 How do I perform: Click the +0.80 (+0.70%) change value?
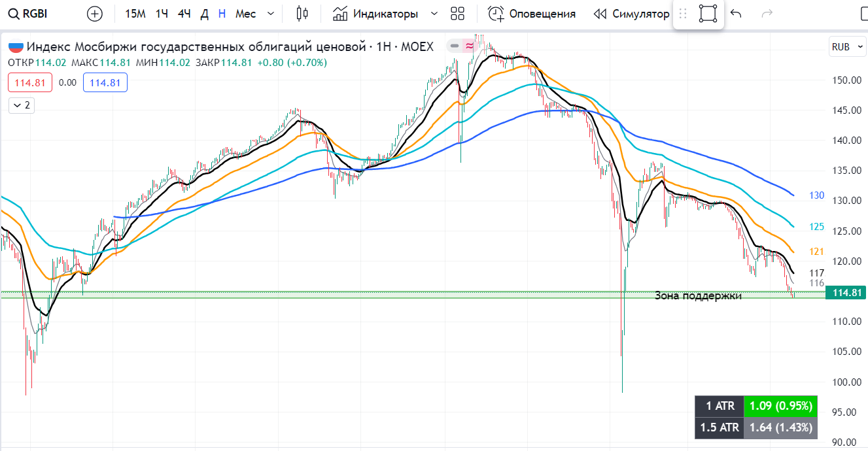292,63
